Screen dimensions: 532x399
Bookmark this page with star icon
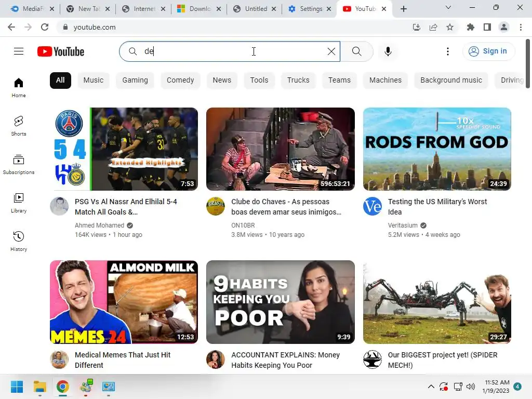[x=450, y=27]
